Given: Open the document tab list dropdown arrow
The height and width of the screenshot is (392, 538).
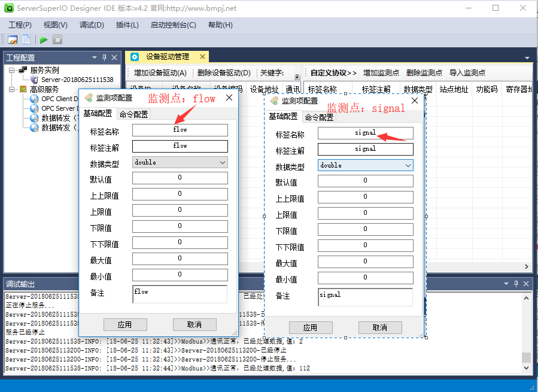Looking at the screenshot, I should click(527, 58).
